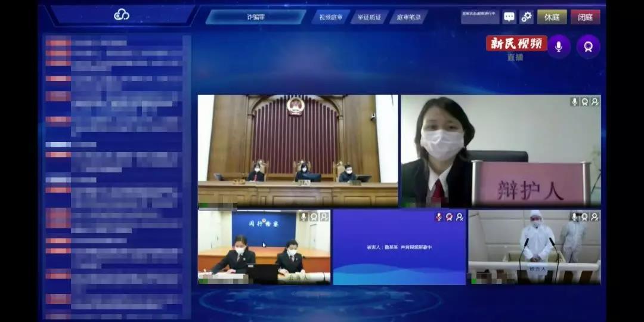
Task: Open the 庭审笔录 tab
Action: pyautogui.click(x=408, y=17)
